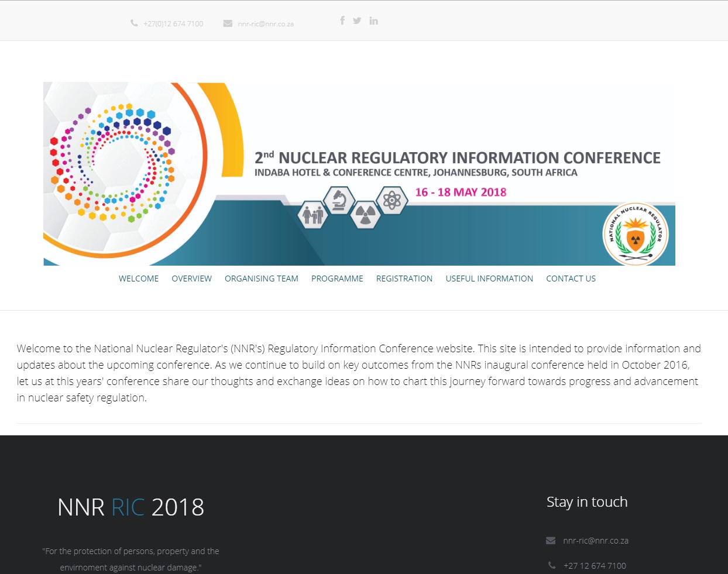This screenshot has width=728, height=574.
Task: Click the envelope icon beside nnr-ric@nnr.co.za
Action: point(228,23)
